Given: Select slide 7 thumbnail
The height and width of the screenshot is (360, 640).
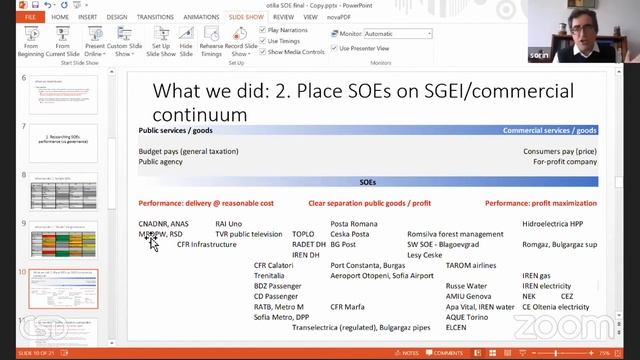Looking at the screenshot, I should pyautogui.click(x=63, y=143).
